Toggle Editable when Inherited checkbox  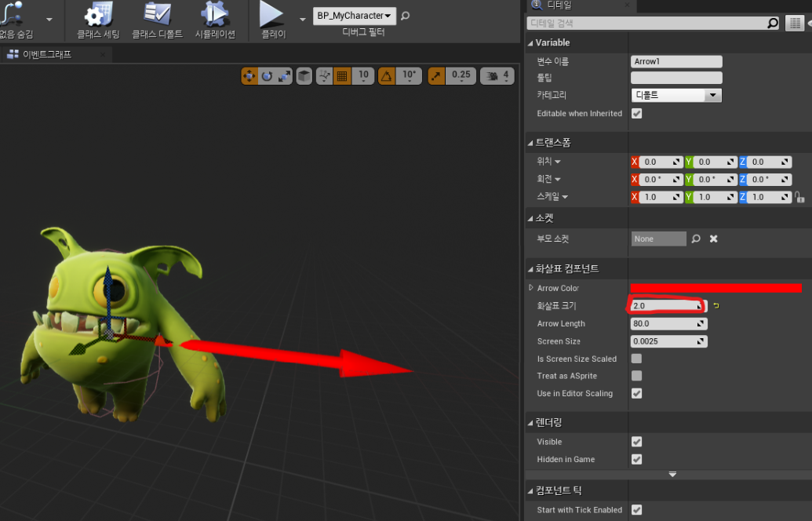tap(636, 114)
